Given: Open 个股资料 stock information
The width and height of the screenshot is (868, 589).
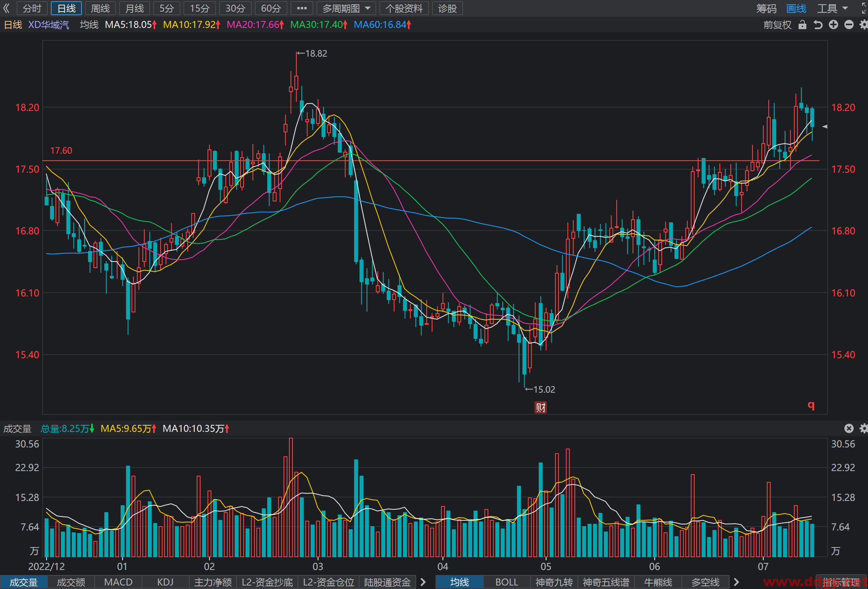Looking at the screenshot, I should [404, 8].
